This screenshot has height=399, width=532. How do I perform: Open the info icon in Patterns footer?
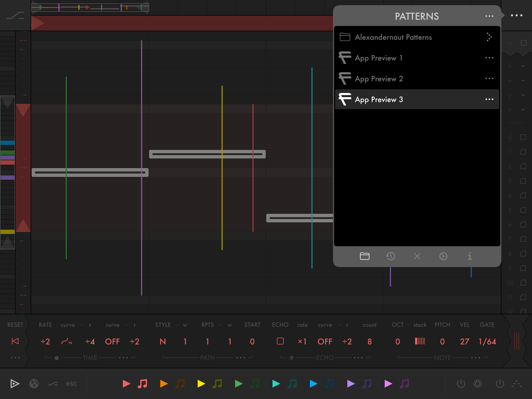[469, 256]
